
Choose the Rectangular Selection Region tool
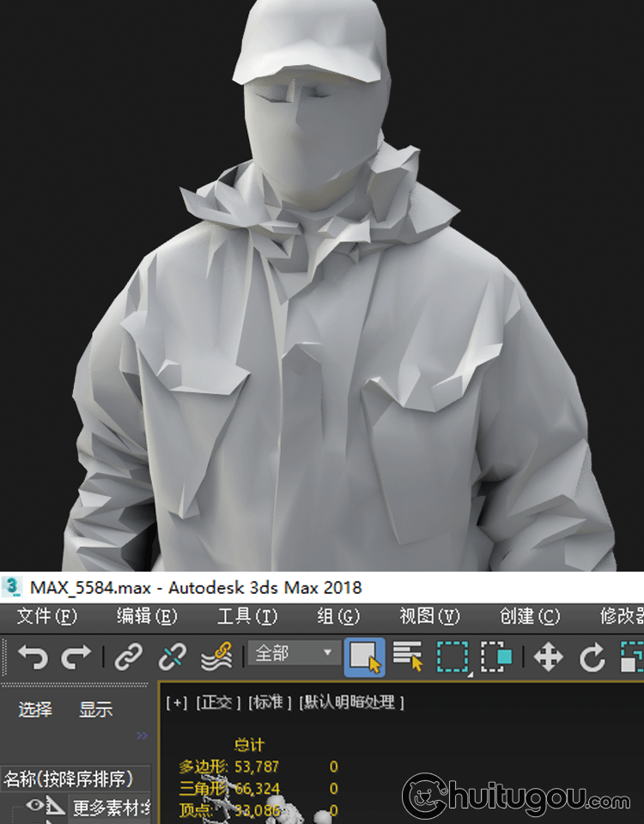(452, 658)
